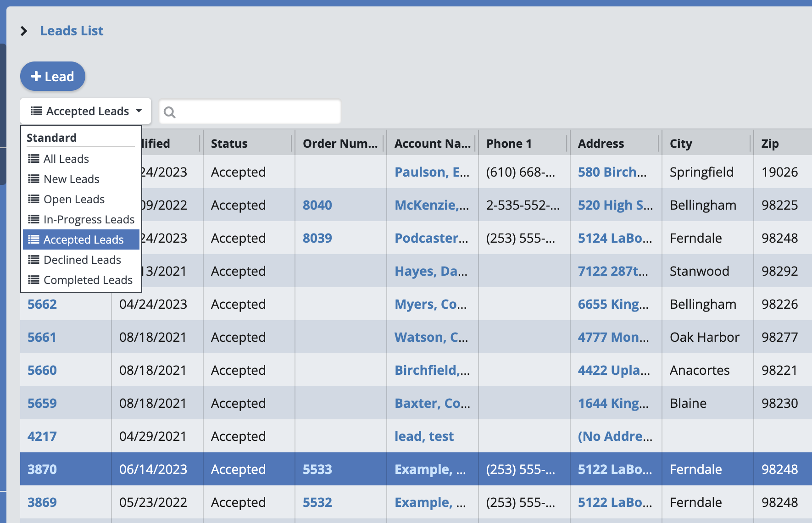Sort by the Status column header

pyautogui.click(x=229, y=144)
